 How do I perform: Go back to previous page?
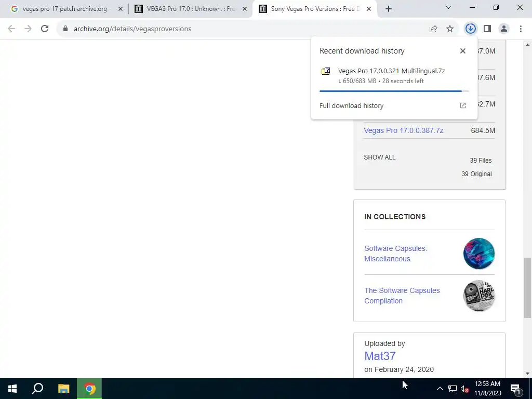coord(11,29)
